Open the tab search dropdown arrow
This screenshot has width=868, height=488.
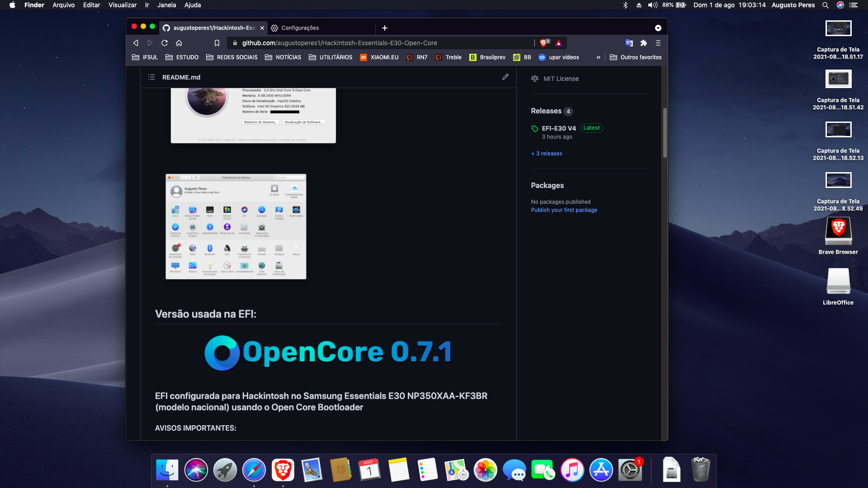658,28
